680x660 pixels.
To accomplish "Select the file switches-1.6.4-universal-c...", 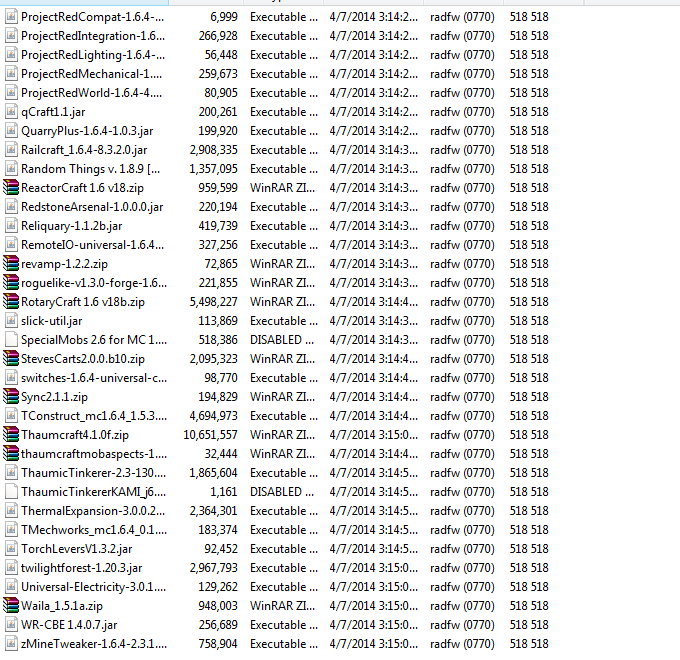I will pos(94,378).
